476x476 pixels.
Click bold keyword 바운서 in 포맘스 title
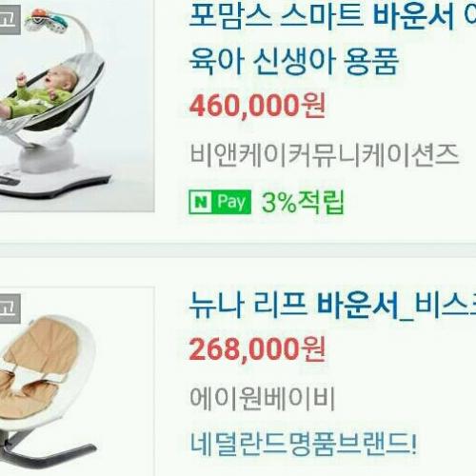point(413,16)
